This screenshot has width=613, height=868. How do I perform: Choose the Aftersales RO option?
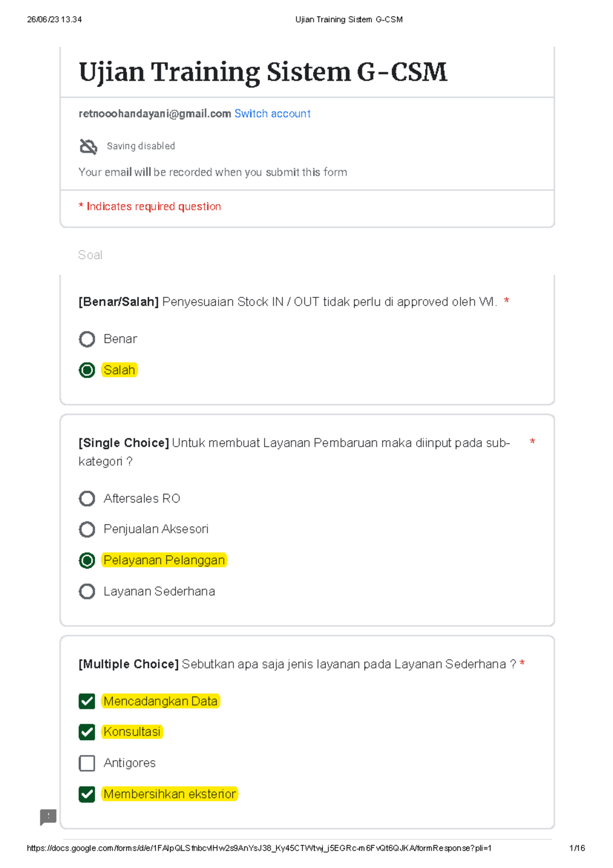point(87,498)
